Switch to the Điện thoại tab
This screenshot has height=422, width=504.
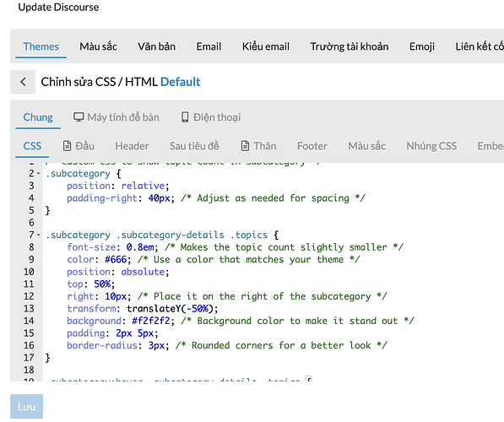point(211,117)
